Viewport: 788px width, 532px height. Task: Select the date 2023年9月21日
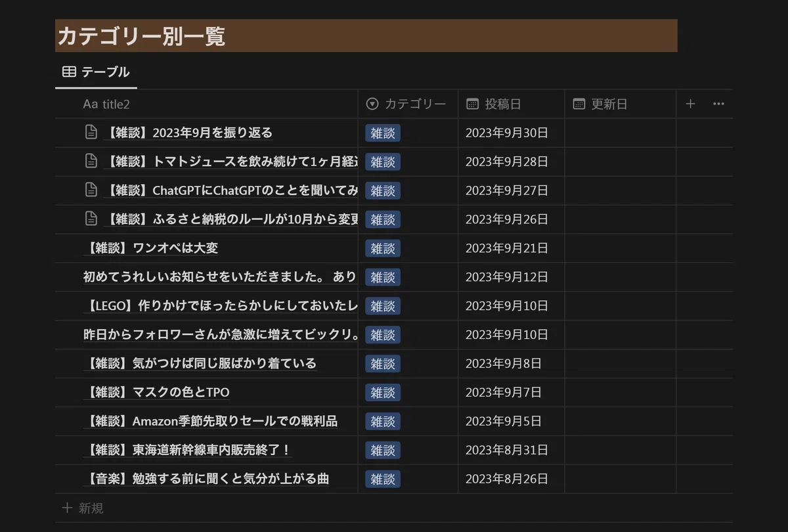point(506,248)
